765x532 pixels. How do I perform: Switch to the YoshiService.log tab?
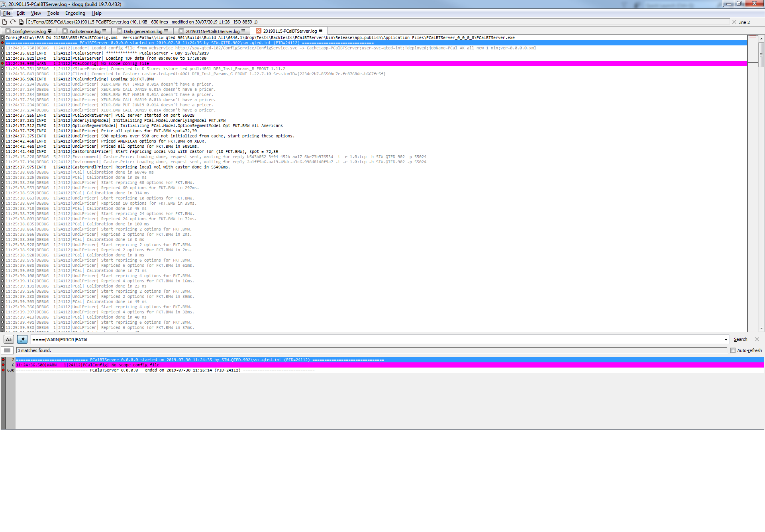(x=85, y=31)
